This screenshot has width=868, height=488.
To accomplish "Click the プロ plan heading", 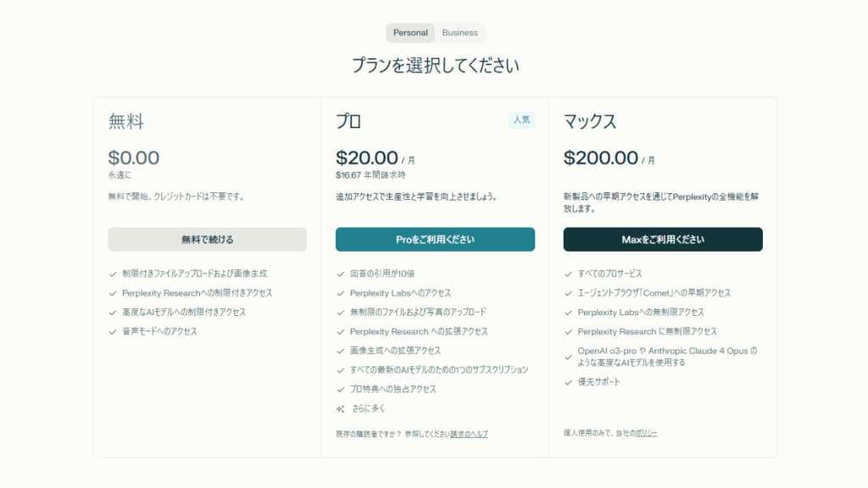I will click(348, 122).
